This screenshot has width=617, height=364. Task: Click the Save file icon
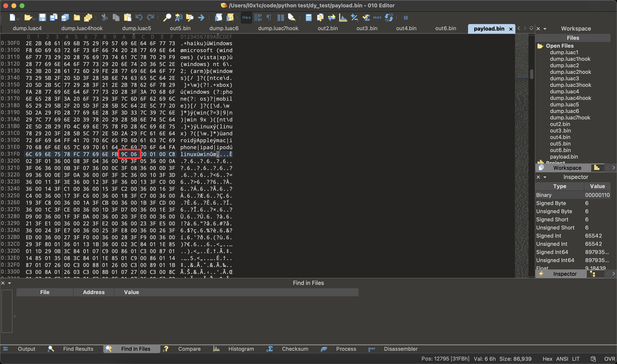coord(42,17)
